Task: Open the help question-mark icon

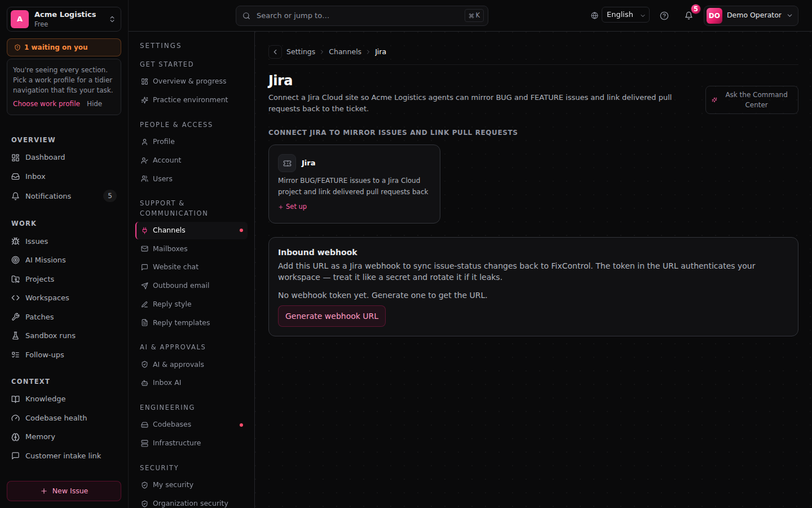Action: click(664, 16)
